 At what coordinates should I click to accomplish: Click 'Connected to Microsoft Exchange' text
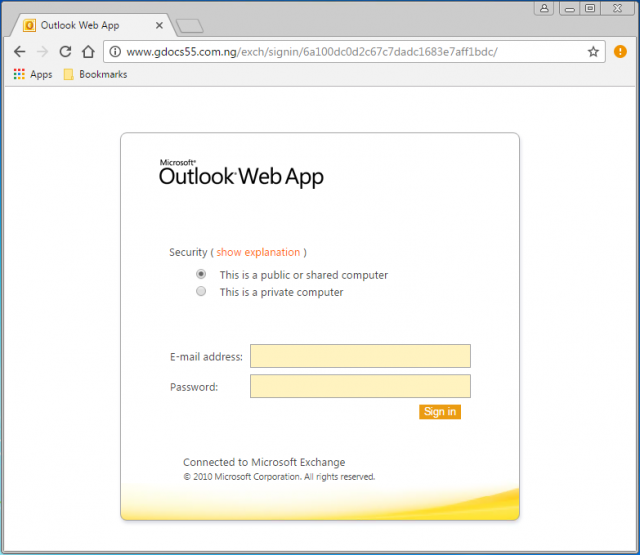click(x=264, y=462)
